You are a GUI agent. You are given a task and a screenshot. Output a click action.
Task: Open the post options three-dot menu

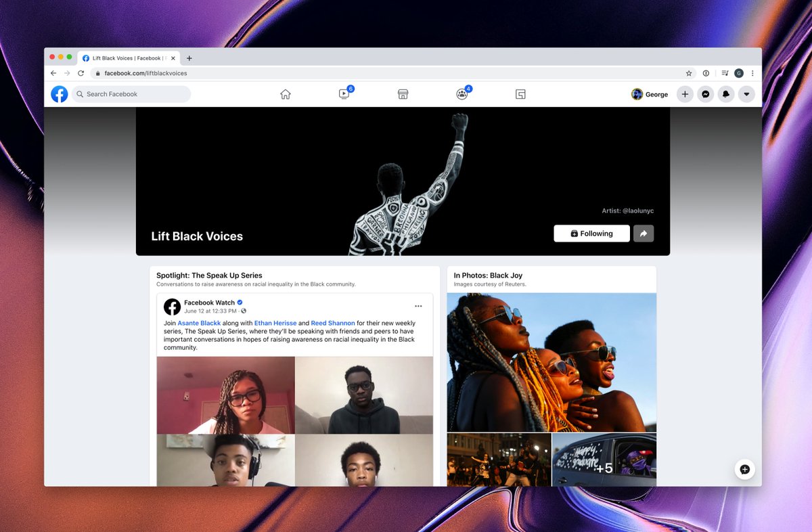tap(419, 306)
